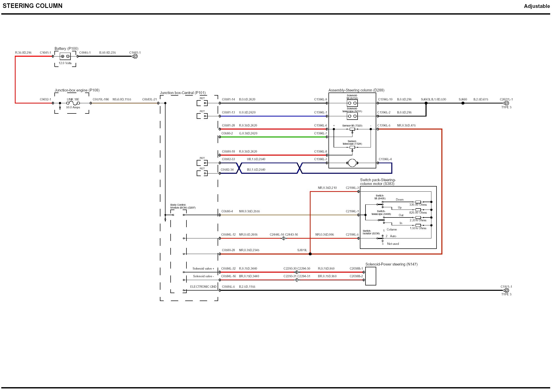
Task: Click the STEERING COLUMN page title
Action: click(x=32, y=6)
